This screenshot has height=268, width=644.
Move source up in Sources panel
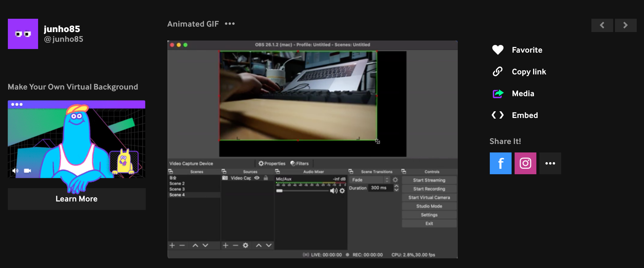[259, 245]
